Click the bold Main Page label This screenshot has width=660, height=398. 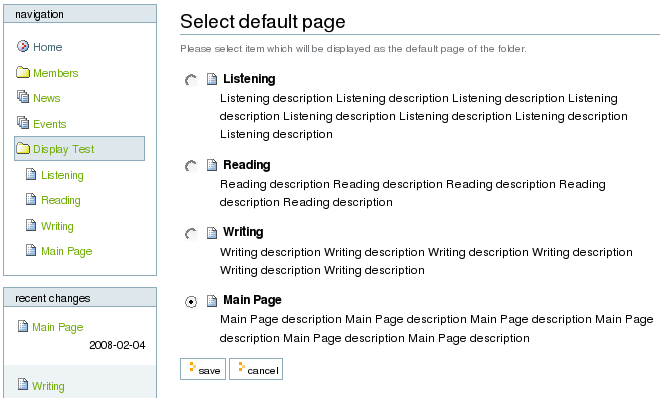coord(252,300)
